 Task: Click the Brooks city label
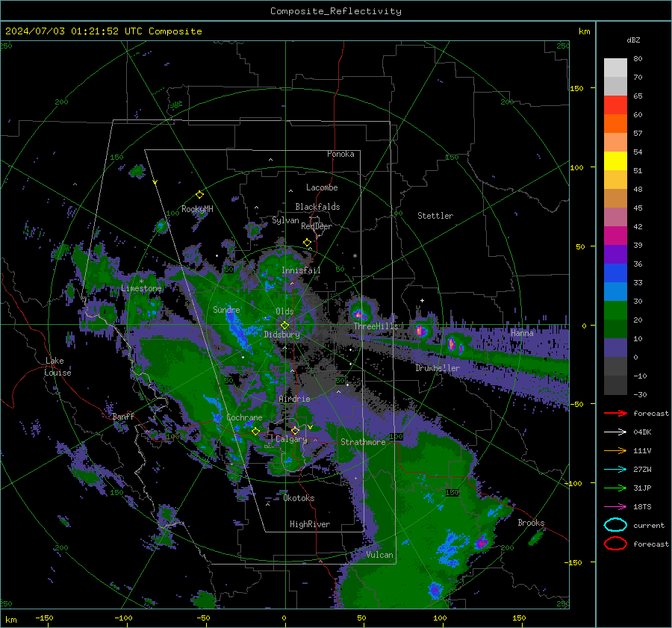tap(531, 523)
